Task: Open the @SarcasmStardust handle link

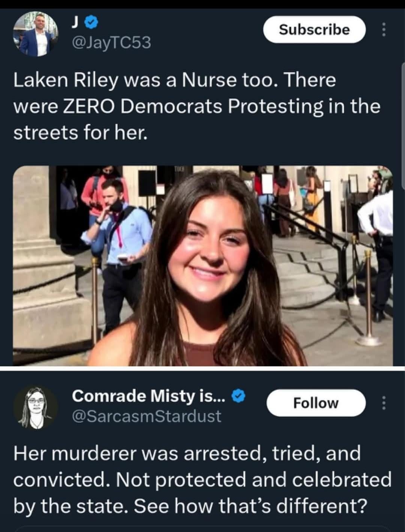Action: tap(146, 416)
